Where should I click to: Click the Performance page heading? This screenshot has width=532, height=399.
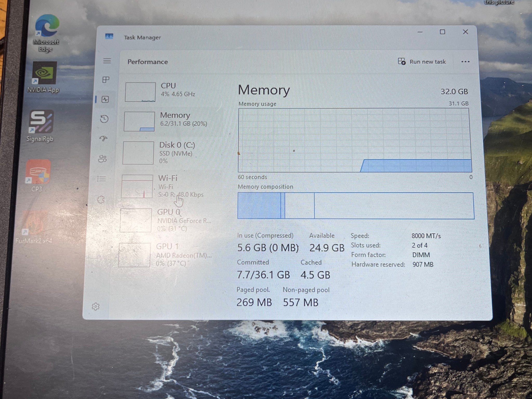148,62
